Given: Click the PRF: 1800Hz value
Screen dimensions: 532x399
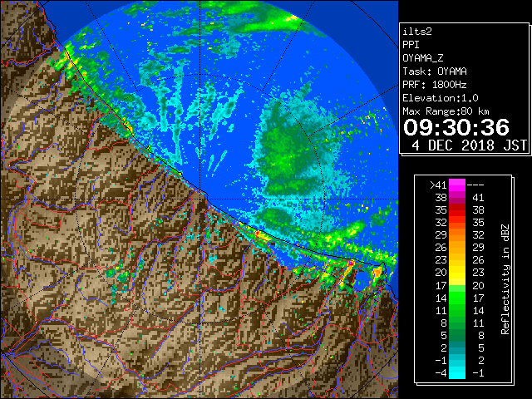Looking at the screenshot, I should click(435, 85).
